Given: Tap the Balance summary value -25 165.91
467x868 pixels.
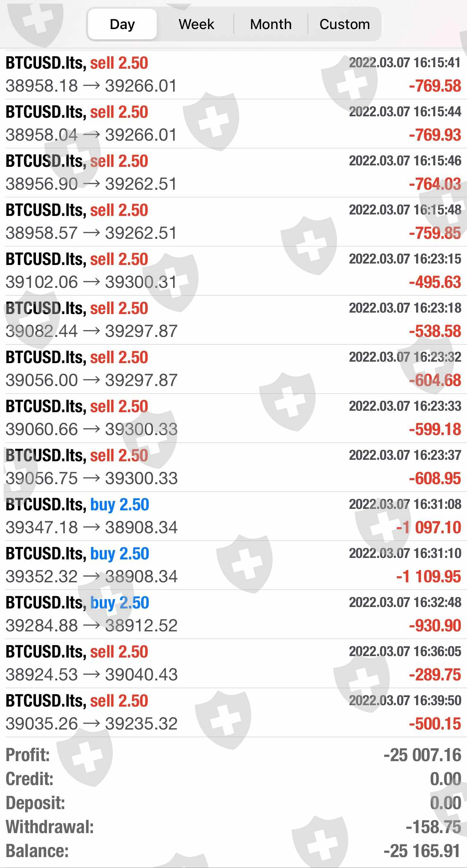Looking at the screenshot, I should click(x=422, y=851).
